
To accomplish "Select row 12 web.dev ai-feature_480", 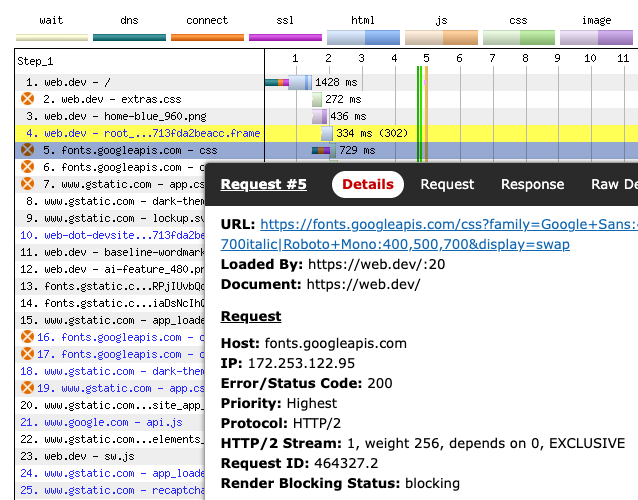I will [110, 269].
